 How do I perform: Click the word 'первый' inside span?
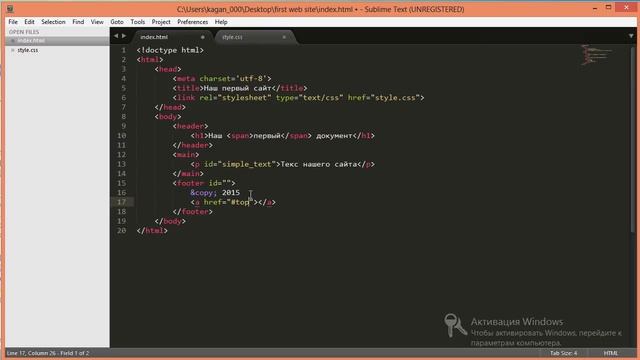click(x=267, y=136)
